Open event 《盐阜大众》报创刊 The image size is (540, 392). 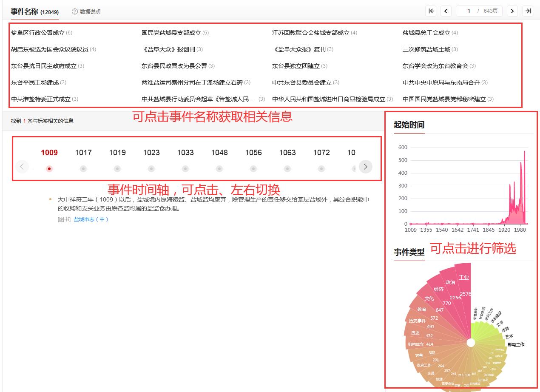(168, 49)
